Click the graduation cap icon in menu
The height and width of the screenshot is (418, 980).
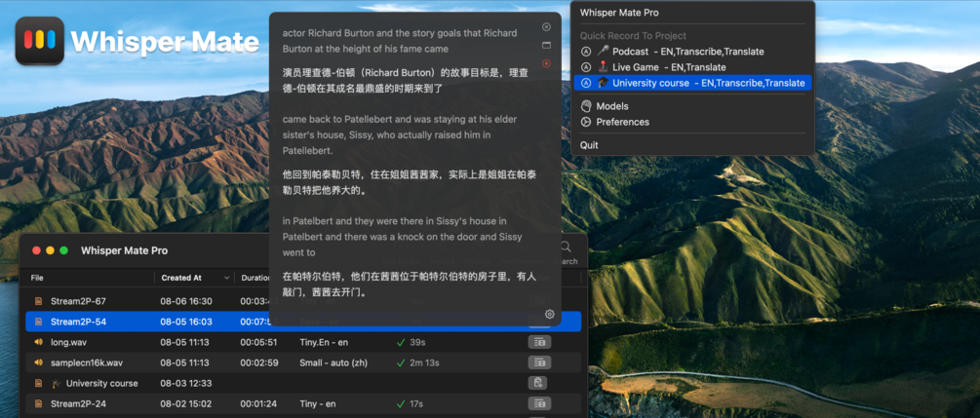(x=603, y=83)
